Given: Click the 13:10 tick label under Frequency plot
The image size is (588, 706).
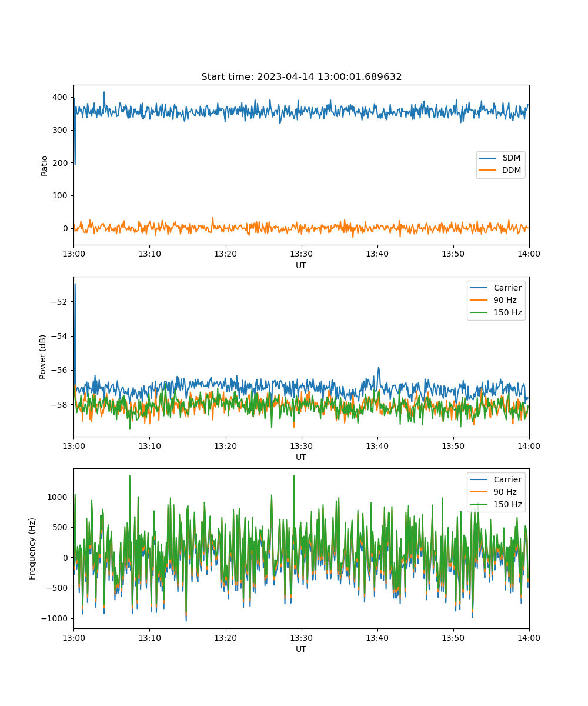Looking at the screenshot, I should (149, 637).
